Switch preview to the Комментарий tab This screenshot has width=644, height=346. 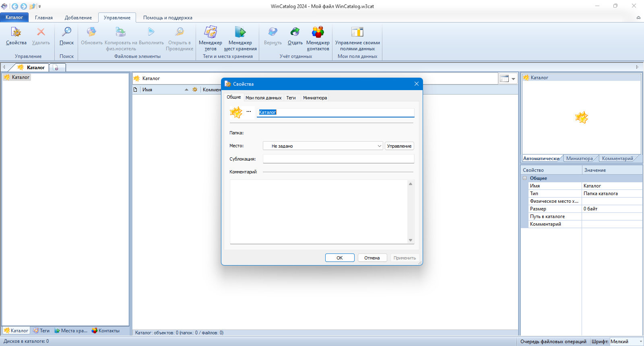point(617,159)
